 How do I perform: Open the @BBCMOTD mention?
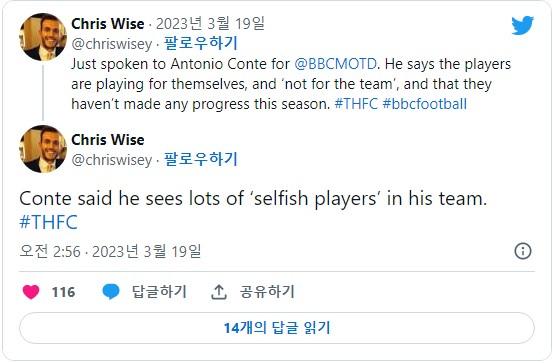click(335, 64)
